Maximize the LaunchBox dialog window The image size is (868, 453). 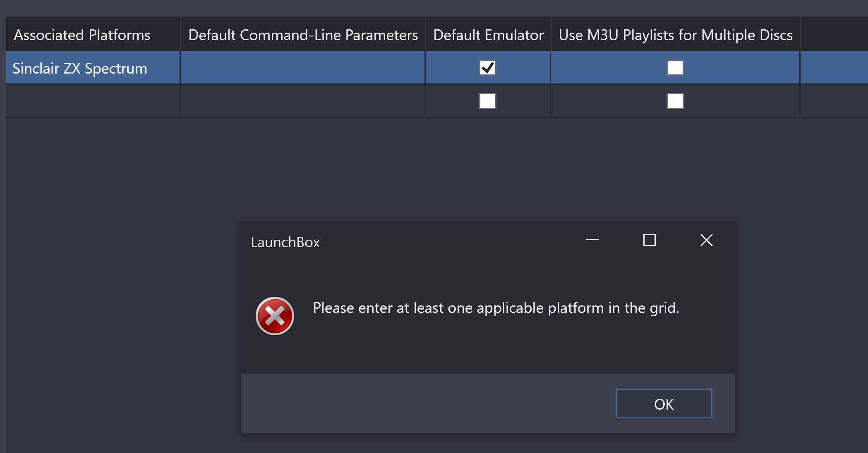[649, 240]
